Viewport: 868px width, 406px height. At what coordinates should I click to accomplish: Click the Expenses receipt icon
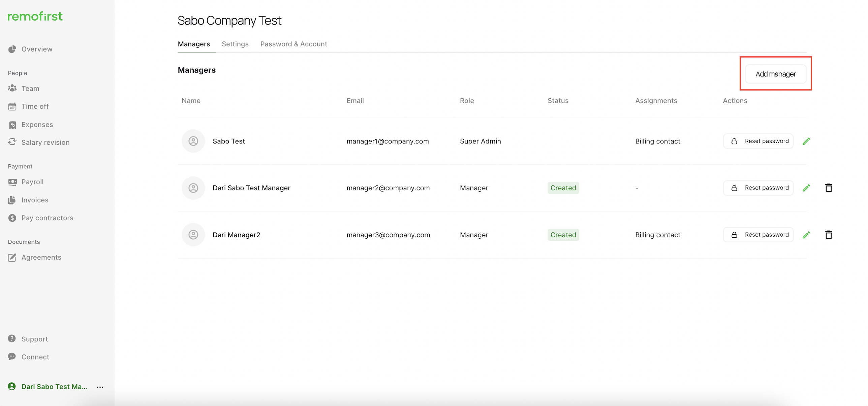tap(12, 125)
